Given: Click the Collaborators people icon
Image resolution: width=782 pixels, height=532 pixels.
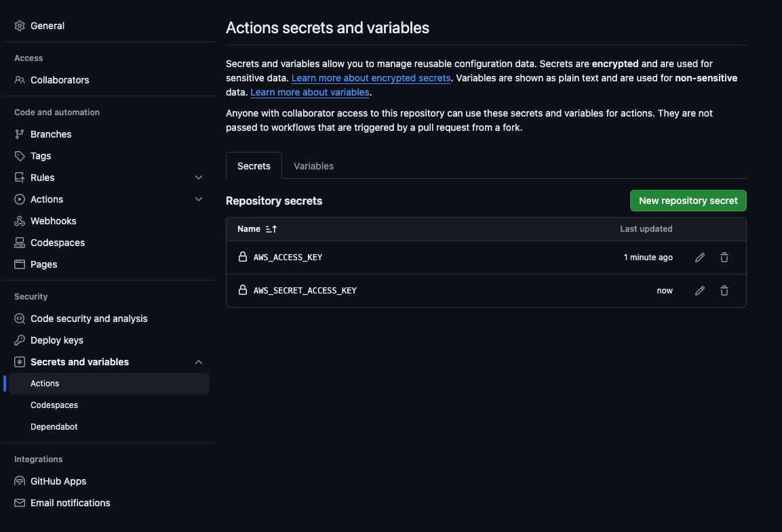Looking at the screenshot, I should pos(20,80).
